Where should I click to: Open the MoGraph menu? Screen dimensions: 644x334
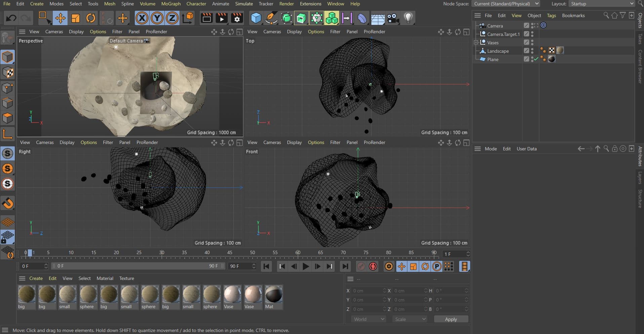pyautogui.click(x=171, y=4)
